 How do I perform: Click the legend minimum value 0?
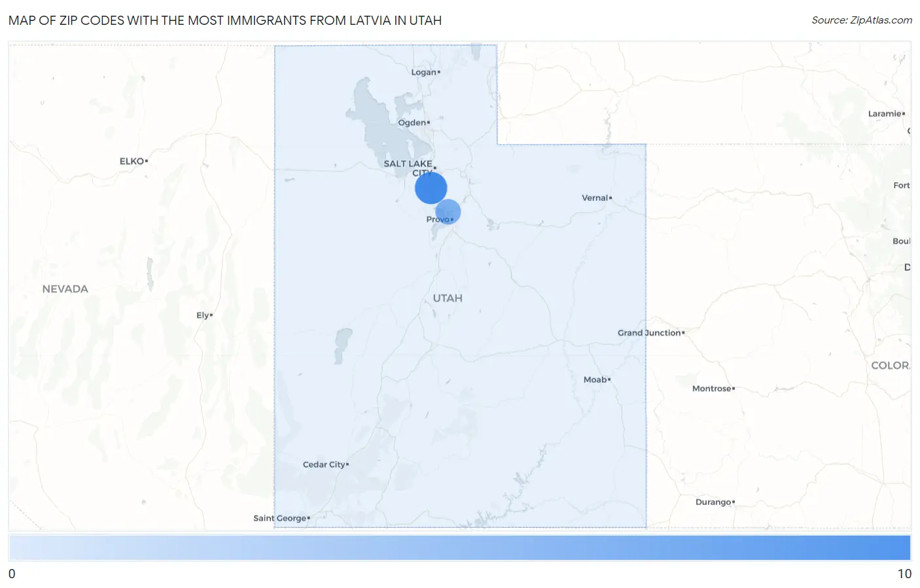(12, 574)
